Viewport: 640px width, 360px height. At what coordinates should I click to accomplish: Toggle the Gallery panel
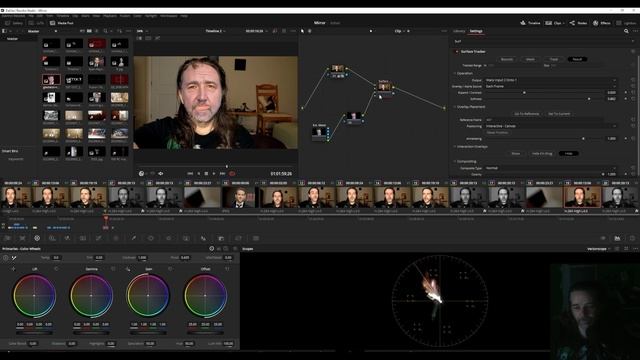(x=14, y=23)
